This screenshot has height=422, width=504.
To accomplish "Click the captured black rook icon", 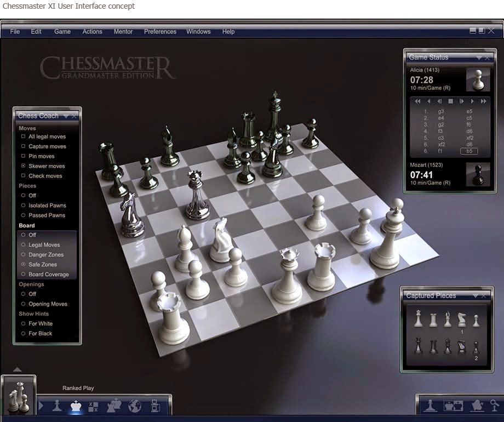I will [x=433, y=346].
